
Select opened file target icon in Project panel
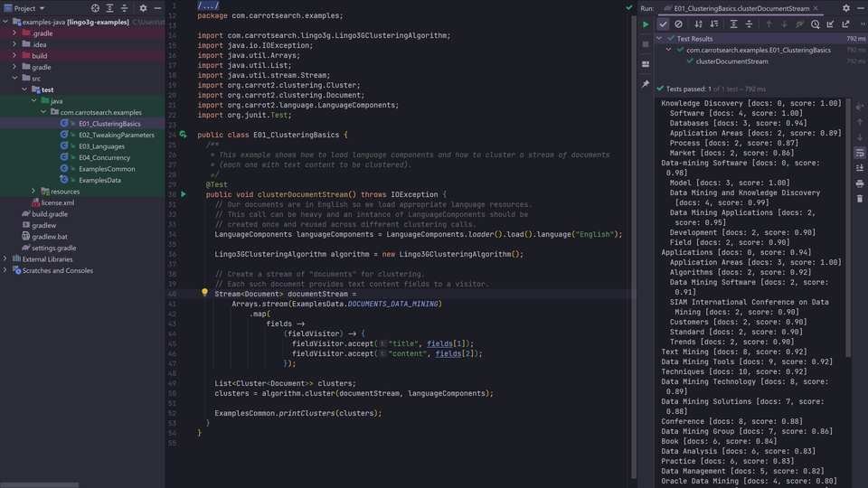(x=95, y=8)
